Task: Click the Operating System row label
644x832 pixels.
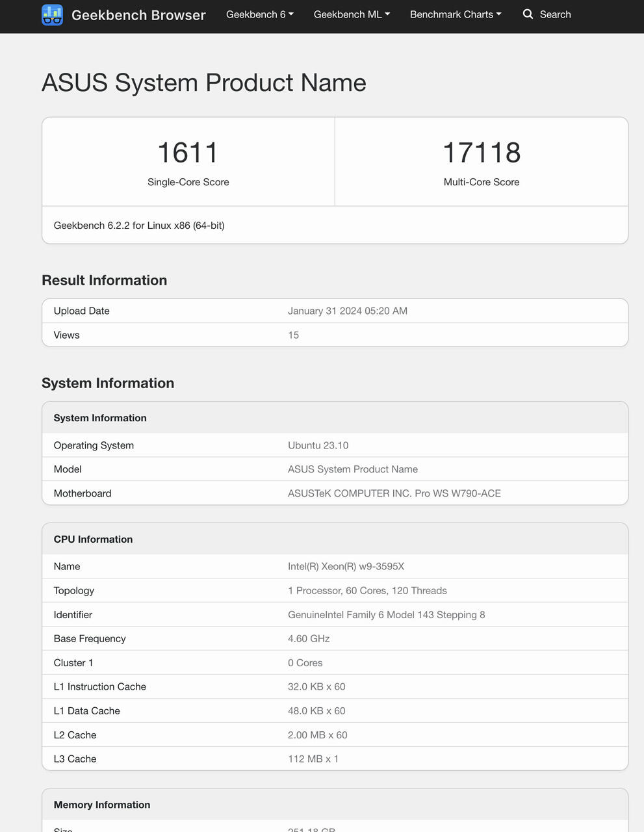Action: (x=94, y=445)
